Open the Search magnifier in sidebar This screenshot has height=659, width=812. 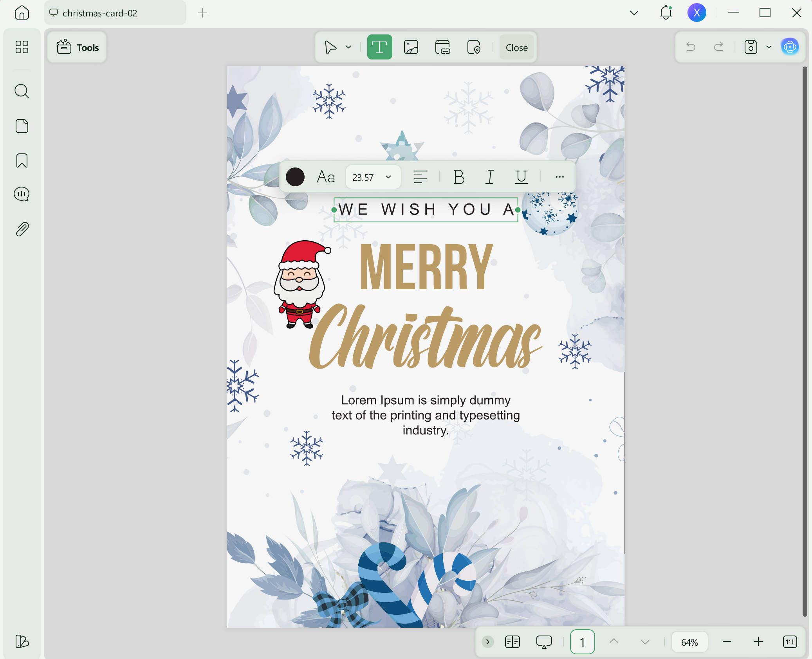[22, 91]
